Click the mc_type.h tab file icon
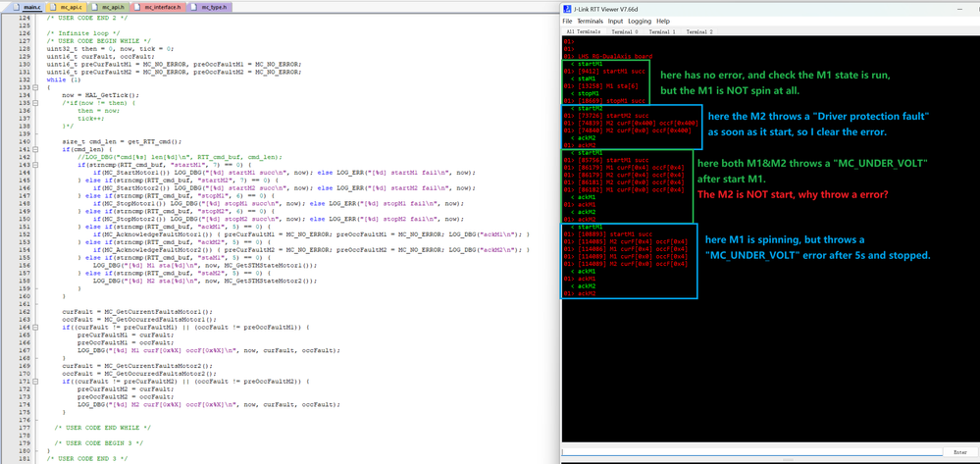Screen dimensions: 980x464 click(194, 7)
